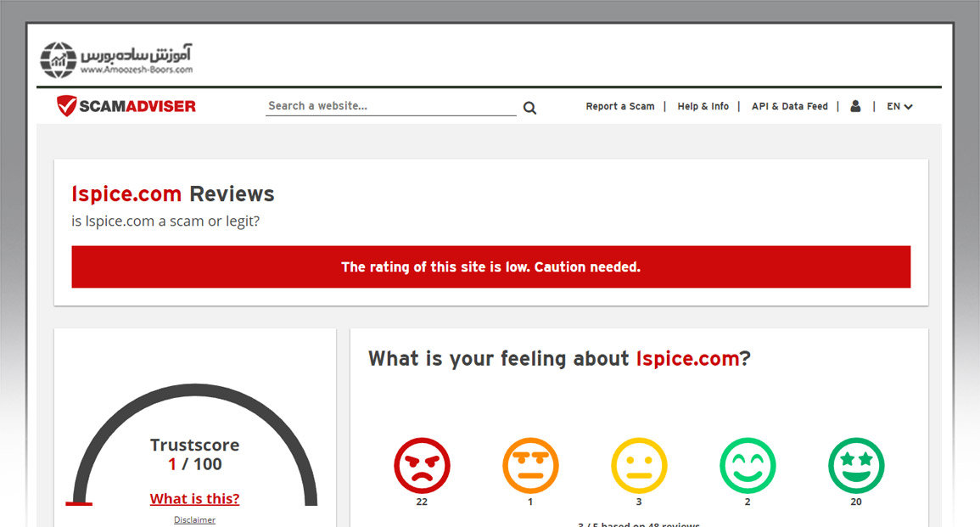Click the Amoozesh-Boors globe logo
Viewport: 980px width, 527px height.
[59, 59]
